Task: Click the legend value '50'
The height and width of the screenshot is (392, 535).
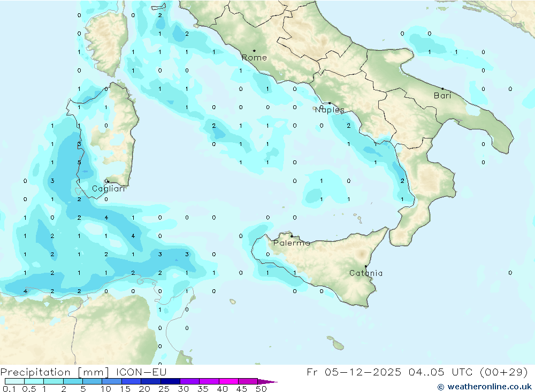Action: (x=261, y=389)
